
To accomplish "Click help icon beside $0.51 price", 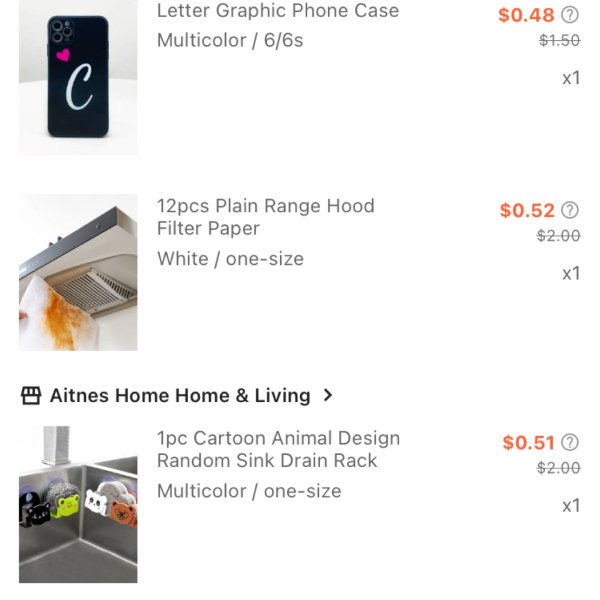I will 570,442.
